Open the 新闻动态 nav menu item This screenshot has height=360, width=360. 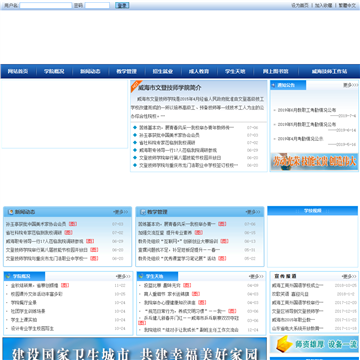coord(90,71)
